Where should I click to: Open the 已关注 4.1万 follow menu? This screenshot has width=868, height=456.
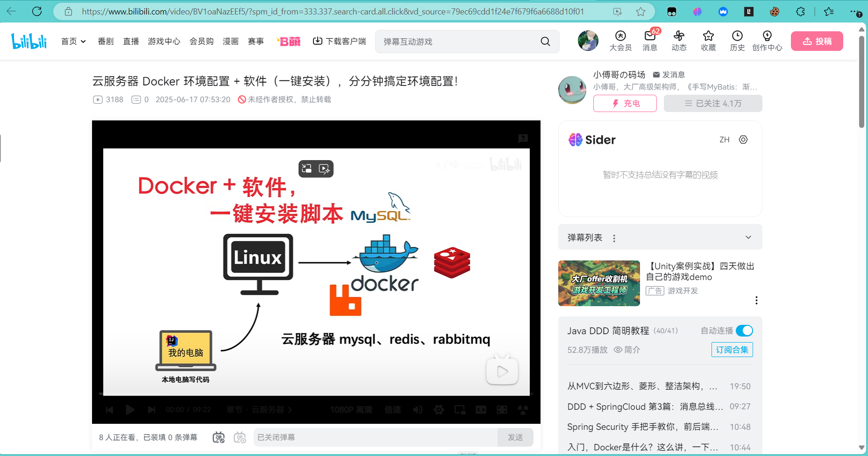[x=713, y=104]
